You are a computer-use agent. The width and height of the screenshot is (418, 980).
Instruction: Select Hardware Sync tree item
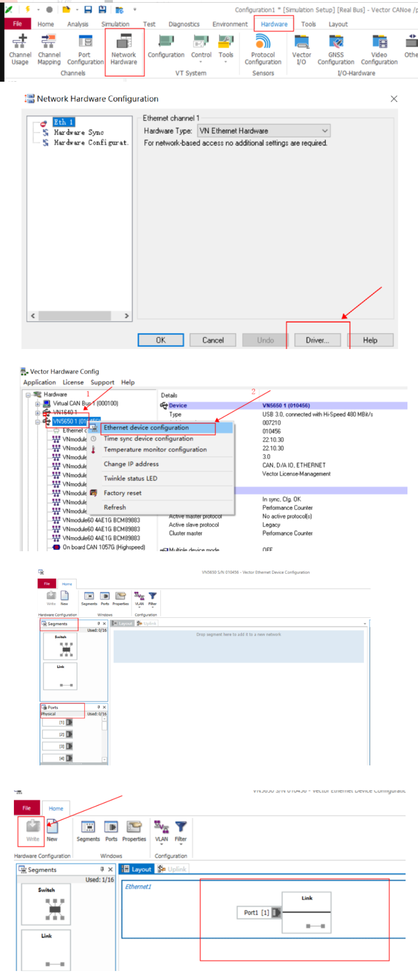[79, 132]
